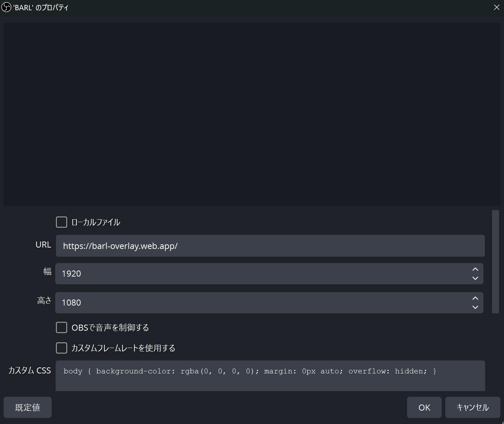Toggle OBSで音声を制御する checkbox
The image size is (504, 424).
pyautogui.click(x=62, y=327)
